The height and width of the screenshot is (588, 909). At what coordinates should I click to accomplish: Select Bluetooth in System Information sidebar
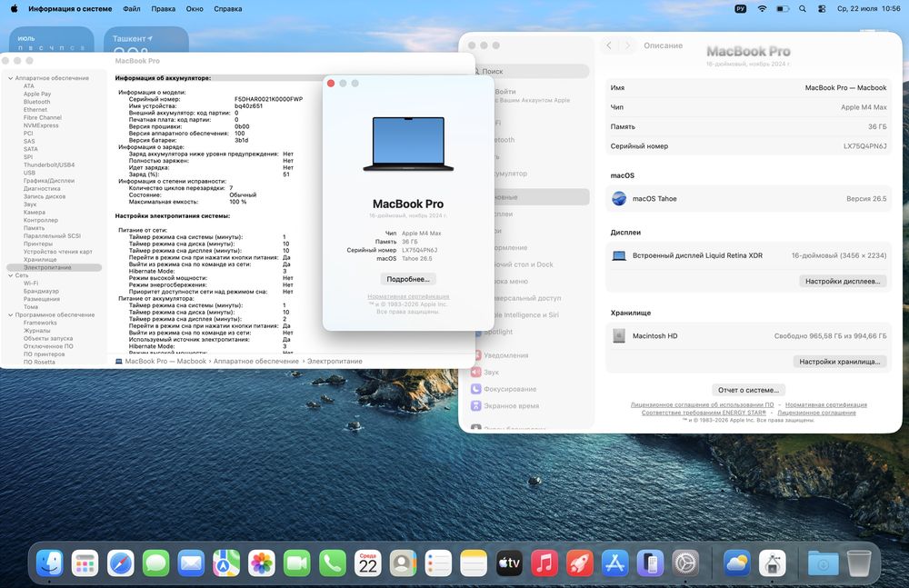pos(36,102)
